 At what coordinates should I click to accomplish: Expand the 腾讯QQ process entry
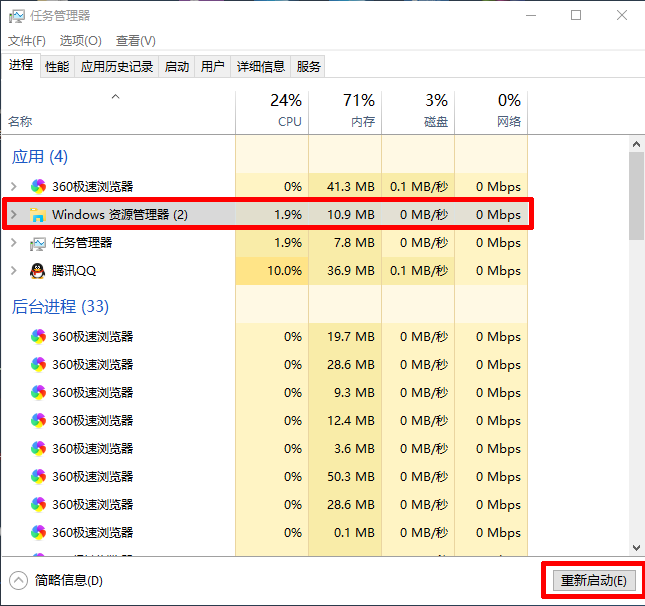point(13,270)
